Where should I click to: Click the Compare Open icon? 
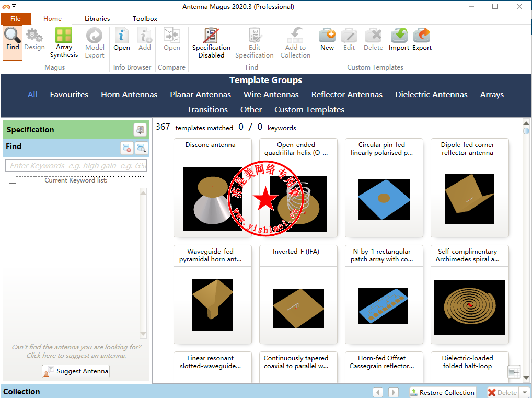coord(172,39)
